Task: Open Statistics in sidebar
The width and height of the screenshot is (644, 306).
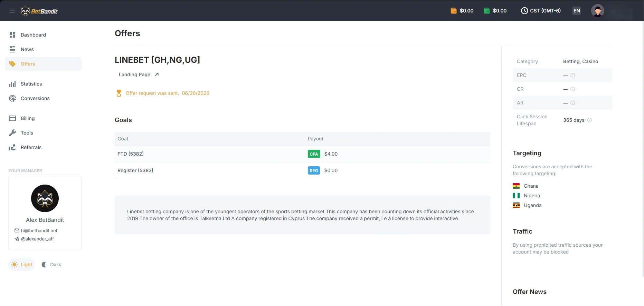Action: point(43,84)
